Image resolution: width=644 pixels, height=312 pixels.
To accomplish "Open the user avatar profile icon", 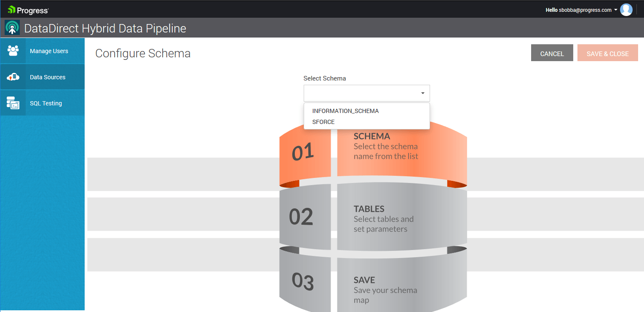I will coord(626,10).
